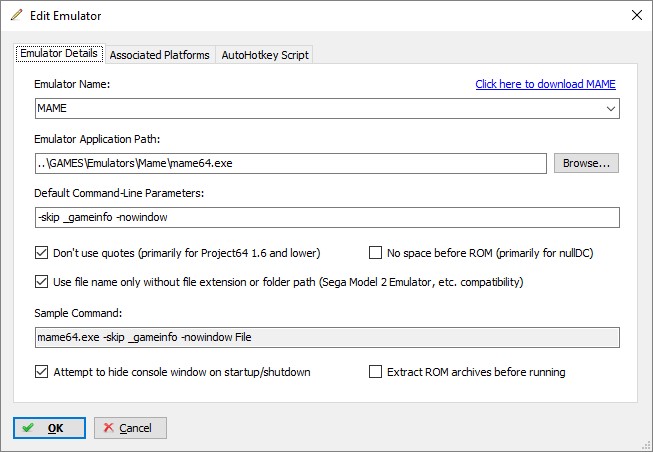Click the 'Emulator Name:' label

(x=72, y=84)
